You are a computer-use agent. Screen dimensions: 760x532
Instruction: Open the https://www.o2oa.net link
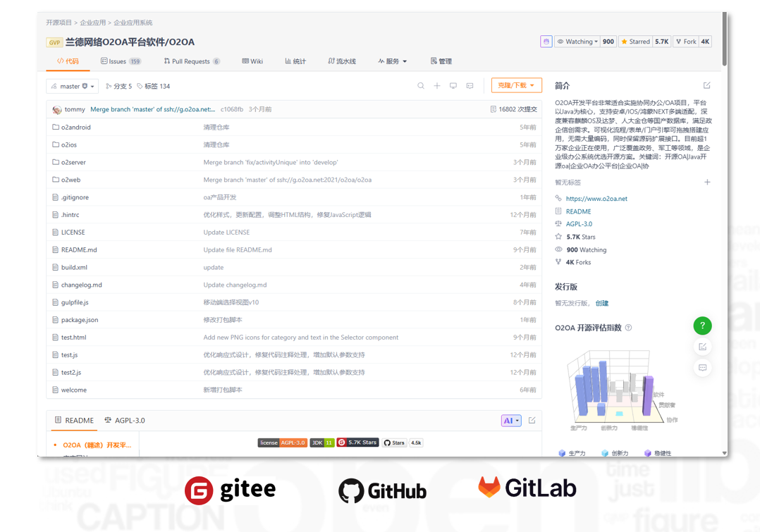pos(596,199)
